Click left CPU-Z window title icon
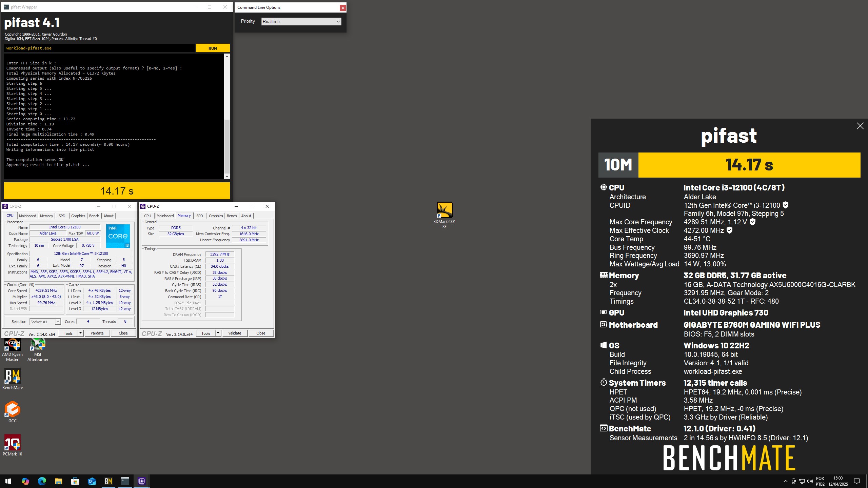The height and width of the screenshot is (488, 868). (x=5, y=206)
